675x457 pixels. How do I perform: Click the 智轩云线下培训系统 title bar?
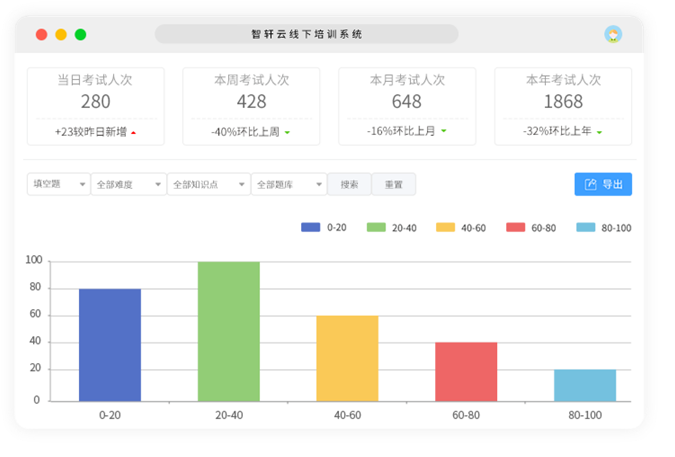[x=307, y=34]
